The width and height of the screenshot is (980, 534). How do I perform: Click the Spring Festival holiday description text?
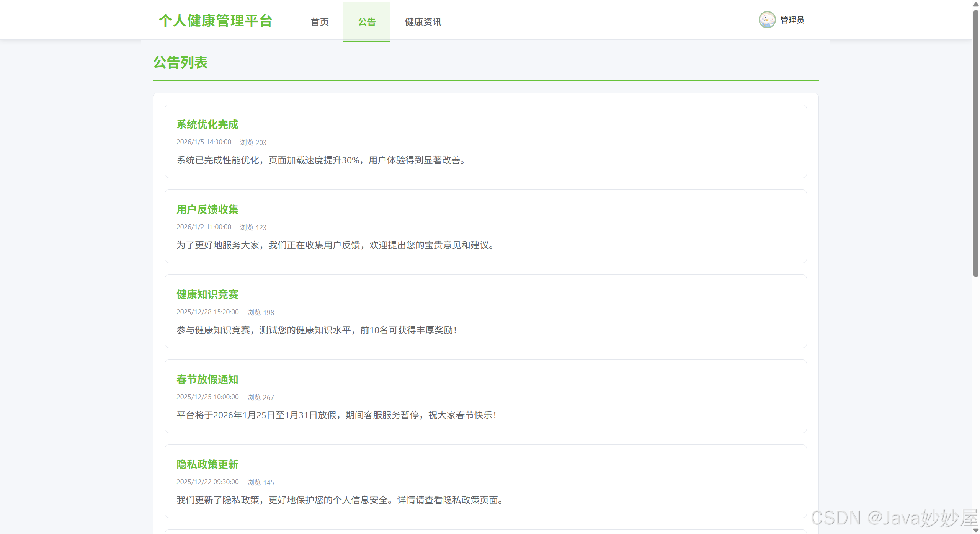tap(337, 415)
